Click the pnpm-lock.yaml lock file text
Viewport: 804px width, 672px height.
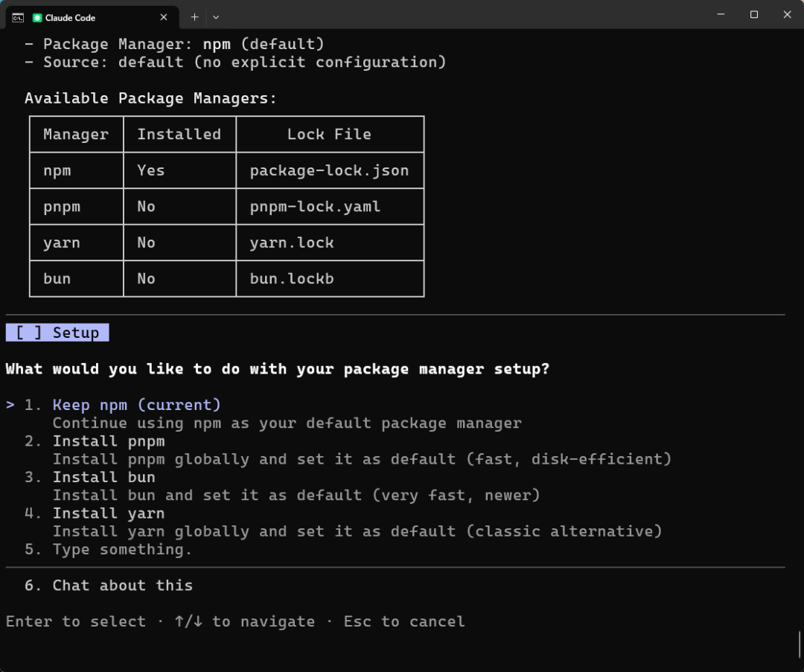coord(315,206)
